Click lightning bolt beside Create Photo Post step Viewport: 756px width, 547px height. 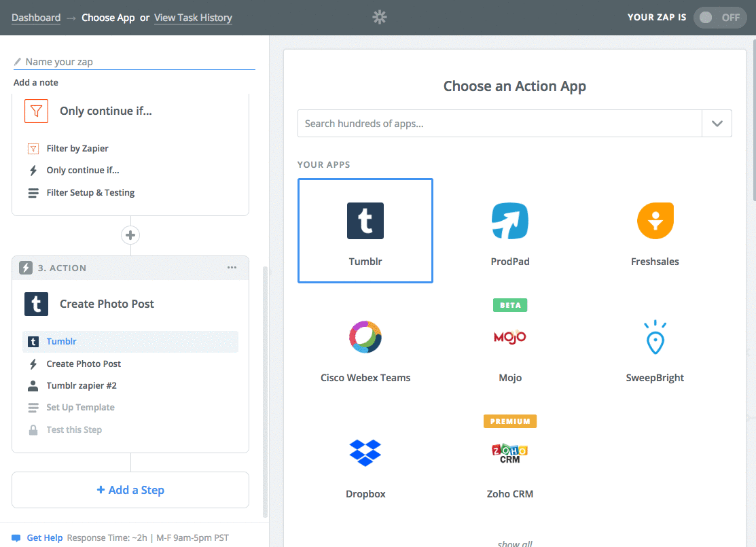click(x=33, y=364)
